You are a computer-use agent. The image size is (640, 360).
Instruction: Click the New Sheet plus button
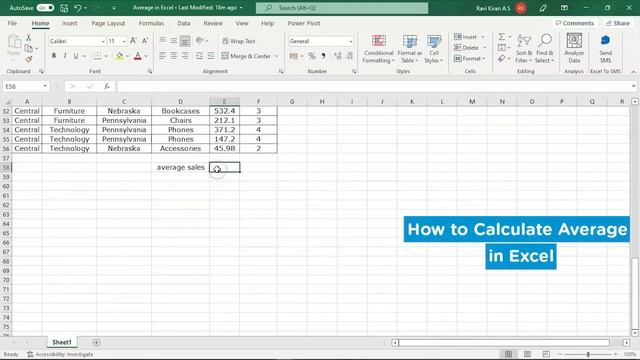[x=96, y=342]
